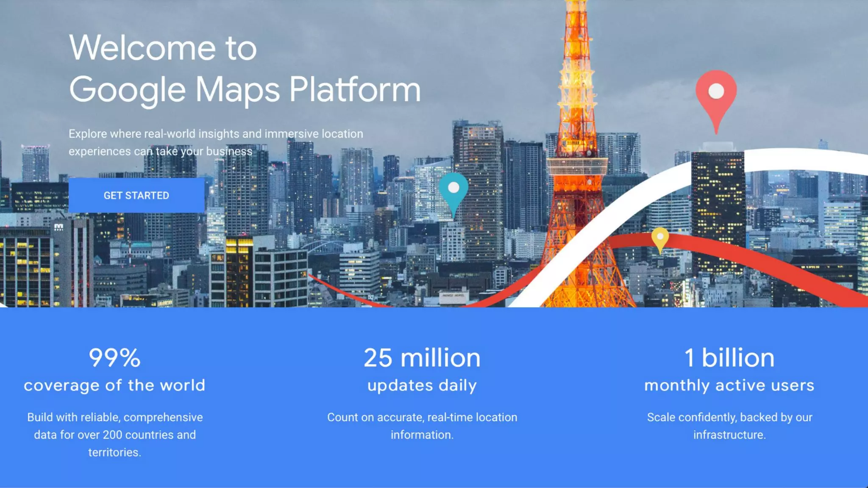Click coverage of the world heading
The image size is (868, 488).
114,385
